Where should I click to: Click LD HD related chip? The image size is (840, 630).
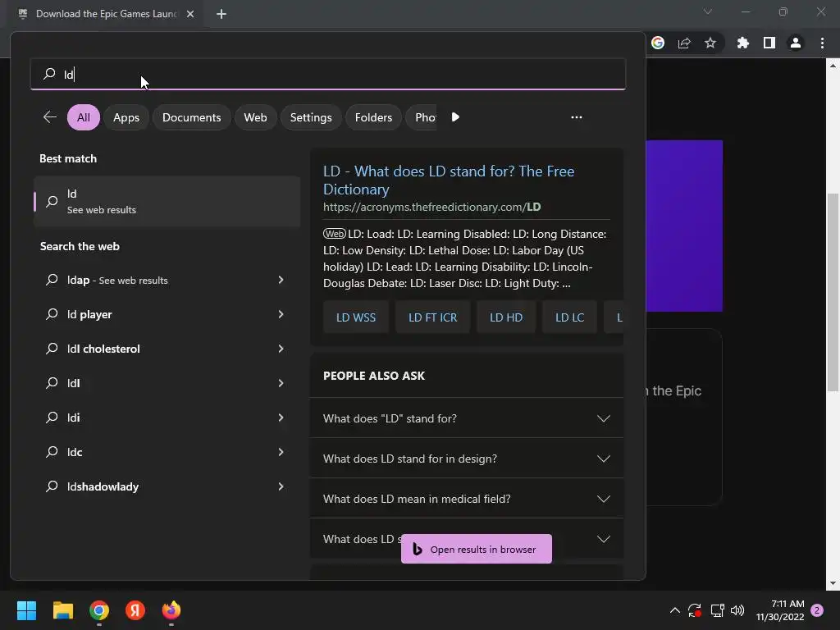(x=505, y=317)
